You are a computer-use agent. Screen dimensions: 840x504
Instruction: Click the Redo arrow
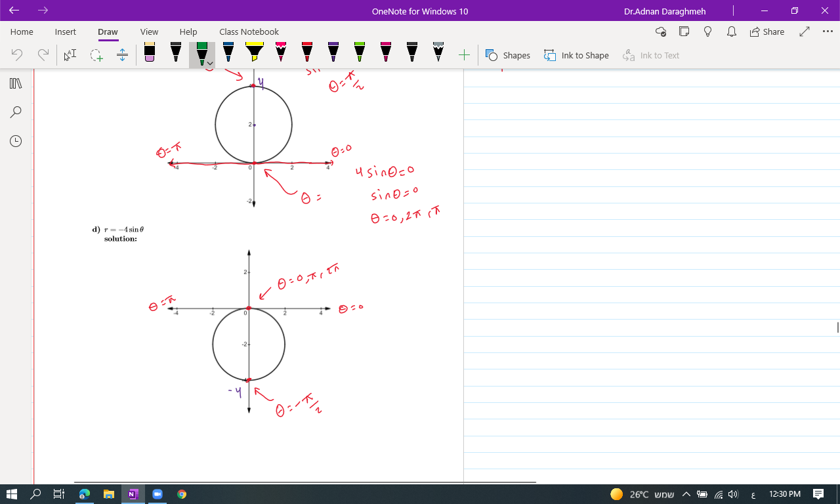click(43, 55)
